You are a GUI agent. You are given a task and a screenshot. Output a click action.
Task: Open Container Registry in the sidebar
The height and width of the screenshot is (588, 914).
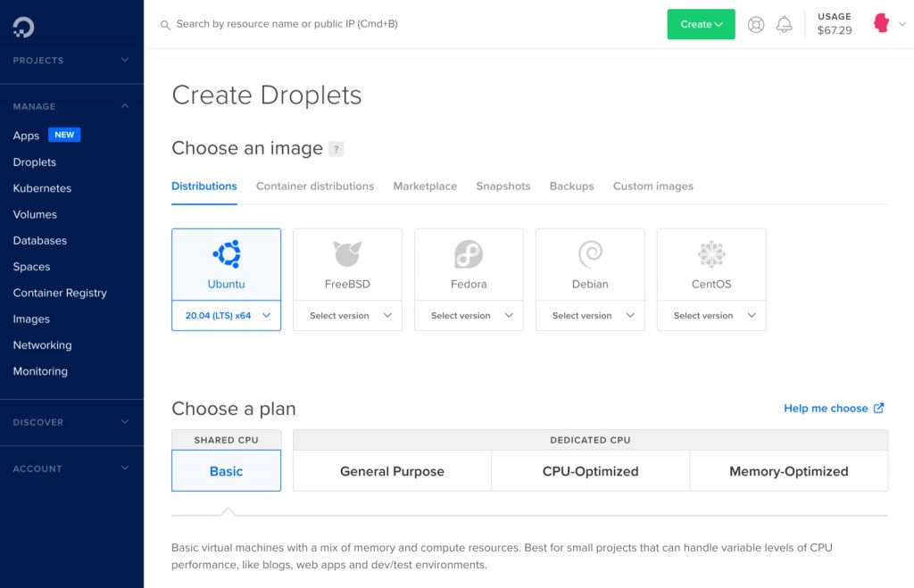[60, 294]
